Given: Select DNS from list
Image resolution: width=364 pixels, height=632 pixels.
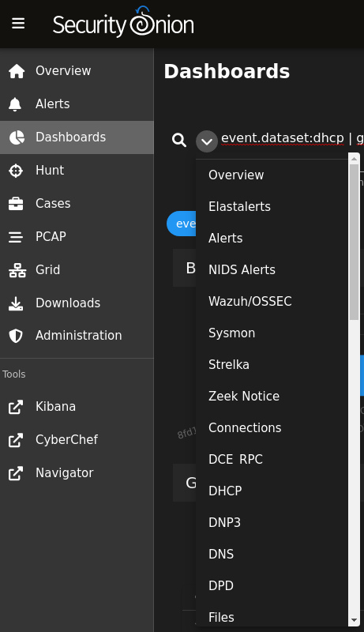Looking at the screenshot, I should [x=272, y=554].
